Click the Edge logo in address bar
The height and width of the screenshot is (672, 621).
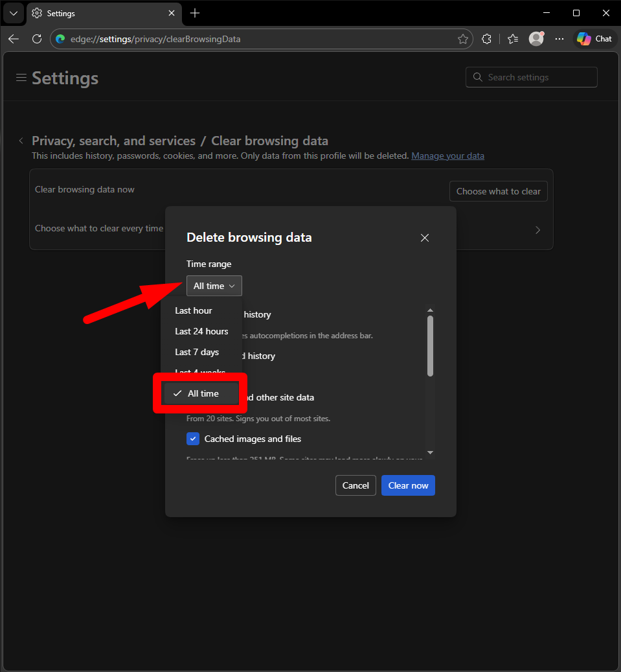click(60, 39)
